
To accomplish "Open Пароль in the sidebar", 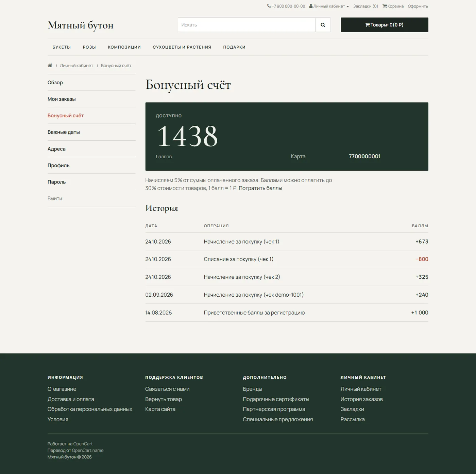I will pyautogui.click(x=91, y=182).
